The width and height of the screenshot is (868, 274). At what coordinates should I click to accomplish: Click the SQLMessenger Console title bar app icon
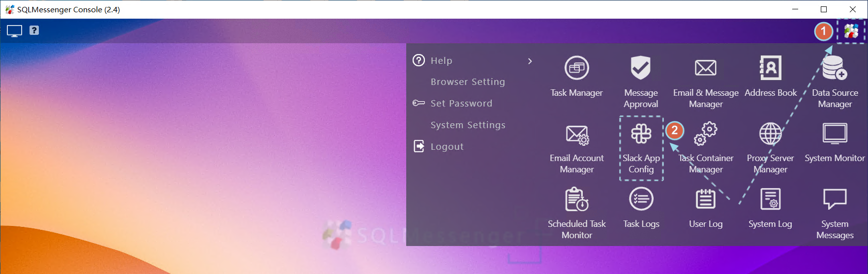pyautogui.click(x=9, y=9)
